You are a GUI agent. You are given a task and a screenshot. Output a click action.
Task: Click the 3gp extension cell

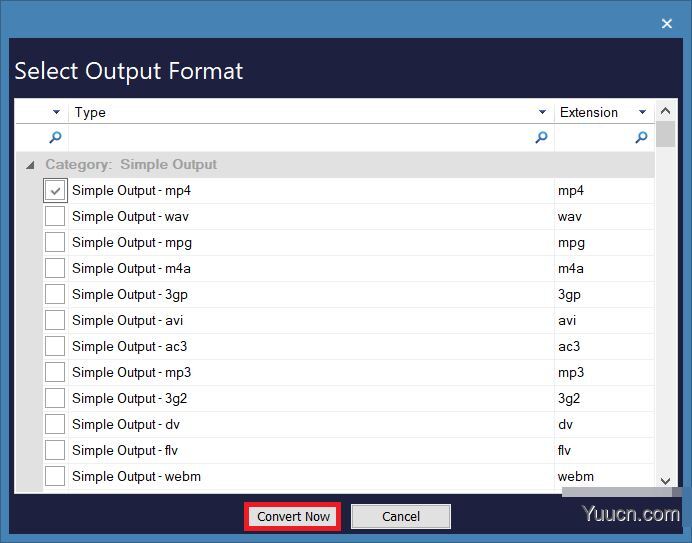coord(604,295)
